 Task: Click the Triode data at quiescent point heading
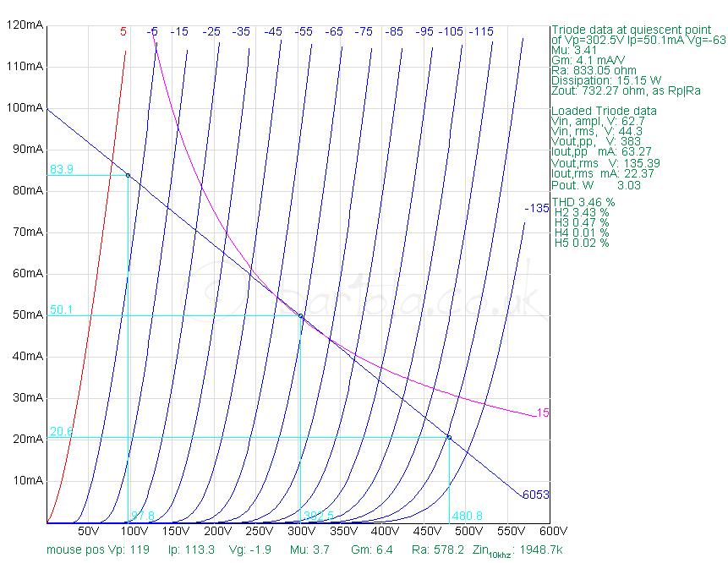tap(631, 30)
